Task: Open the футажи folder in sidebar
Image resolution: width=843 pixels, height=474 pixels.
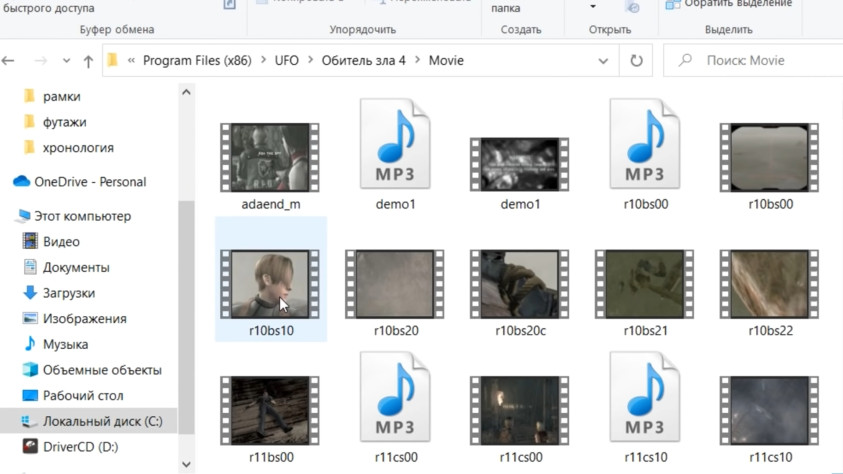Action: [55, 122]
